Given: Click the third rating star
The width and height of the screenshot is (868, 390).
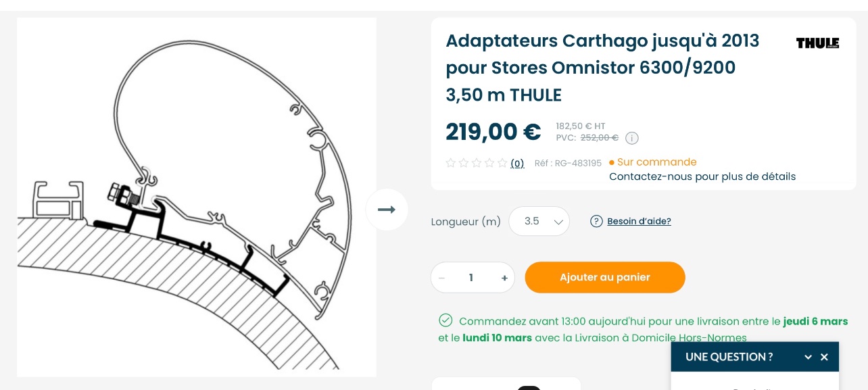Looking at the screenshot, I should pos(477,163).
